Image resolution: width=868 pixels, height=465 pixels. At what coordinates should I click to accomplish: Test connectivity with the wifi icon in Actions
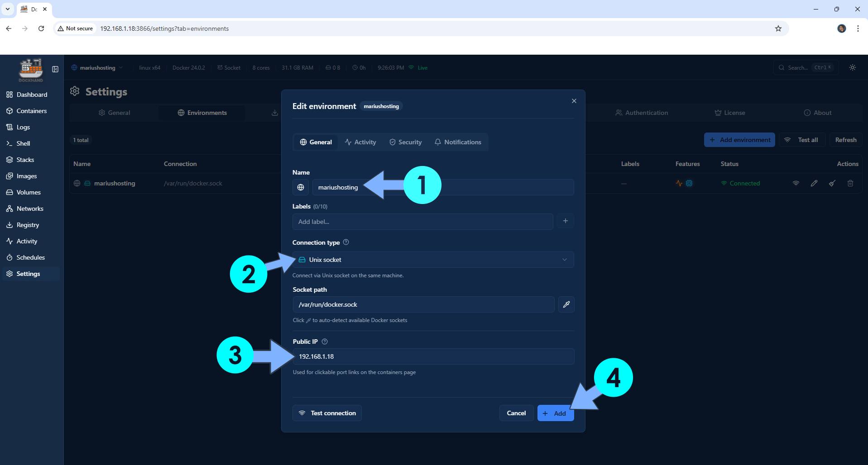796,183
